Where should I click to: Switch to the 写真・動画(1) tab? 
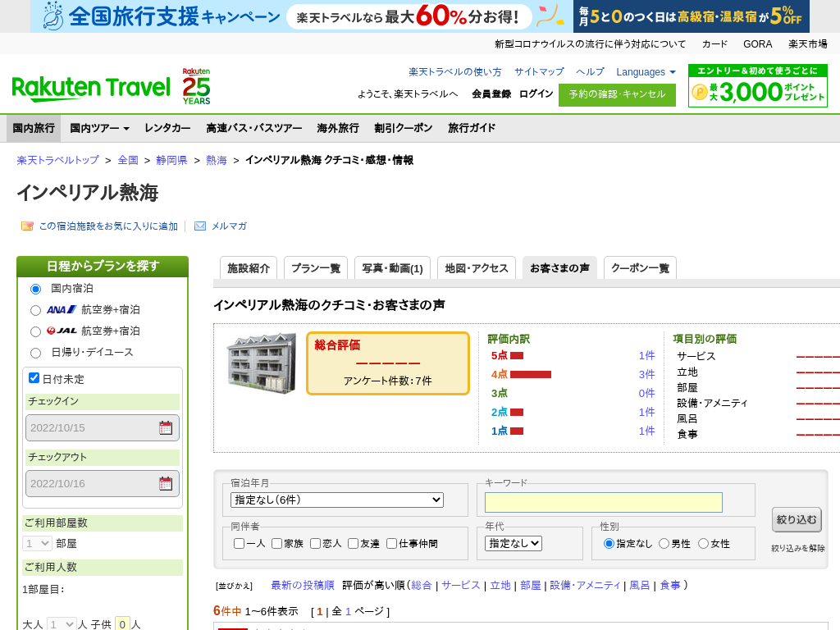393,268
